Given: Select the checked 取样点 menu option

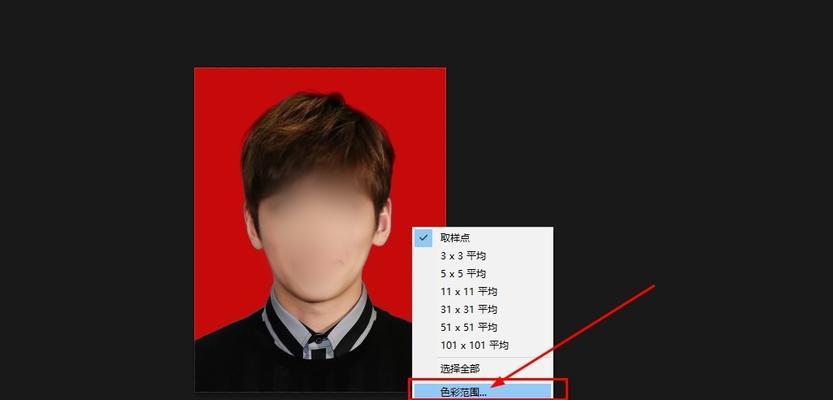Looking at the screenshot, I should click(x=482, y=238).
